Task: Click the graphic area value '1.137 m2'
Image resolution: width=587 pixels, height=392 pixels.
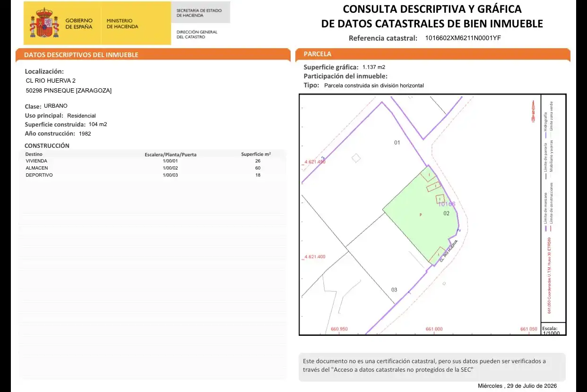Action: click(374, 67)
